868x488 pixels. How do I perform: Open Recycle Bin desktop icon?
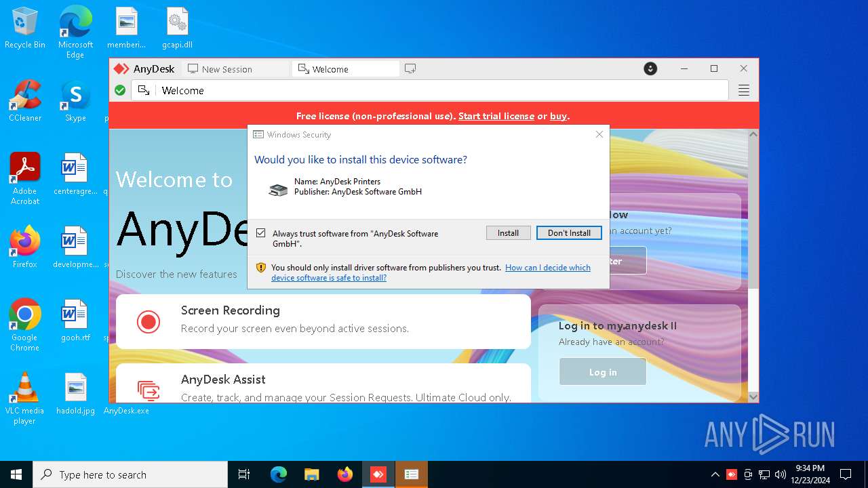25,28
